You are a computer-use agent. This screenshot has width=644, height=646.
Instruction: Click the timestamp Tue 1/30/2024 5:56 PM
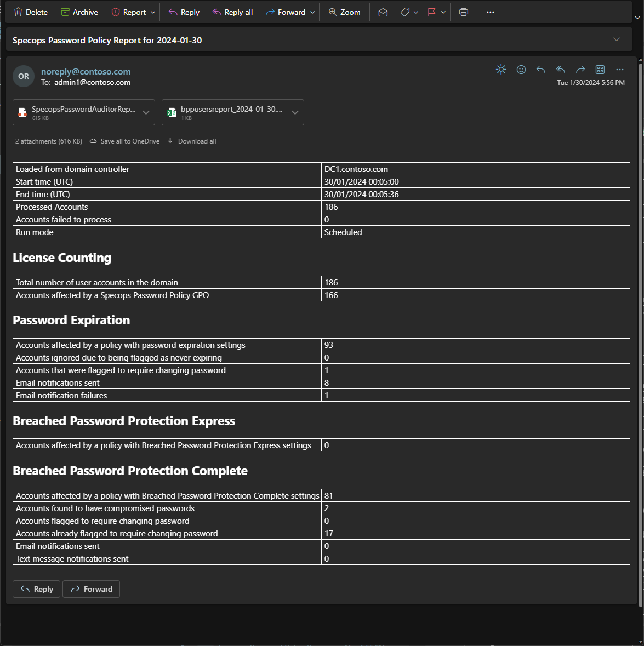[x=591, y=82]
